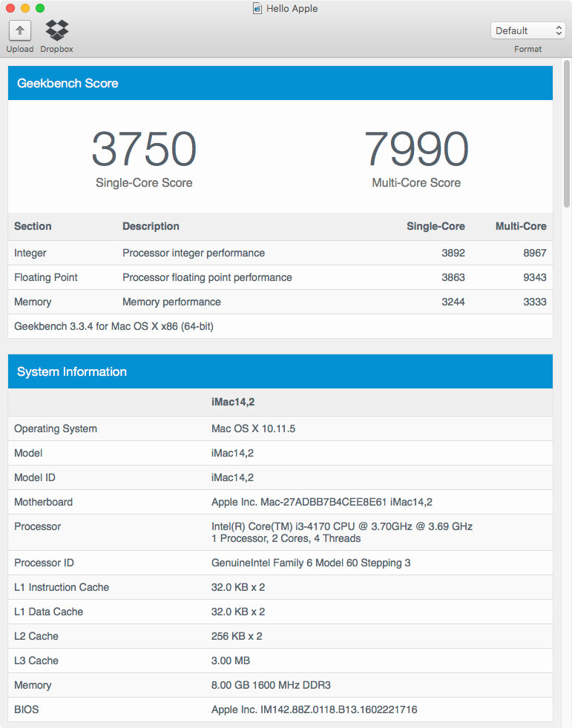Click the L1 Instruction Cache label
This screenshot has height=728, width=572.
click(x=62, y=587)
